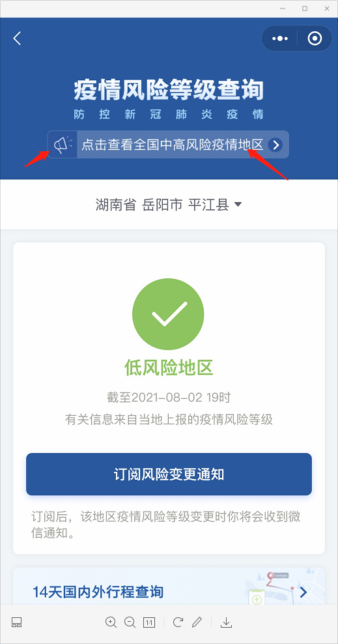
Task: Open the 点击查看全国中高风险疫情地区 link
Action: point(173,145)
